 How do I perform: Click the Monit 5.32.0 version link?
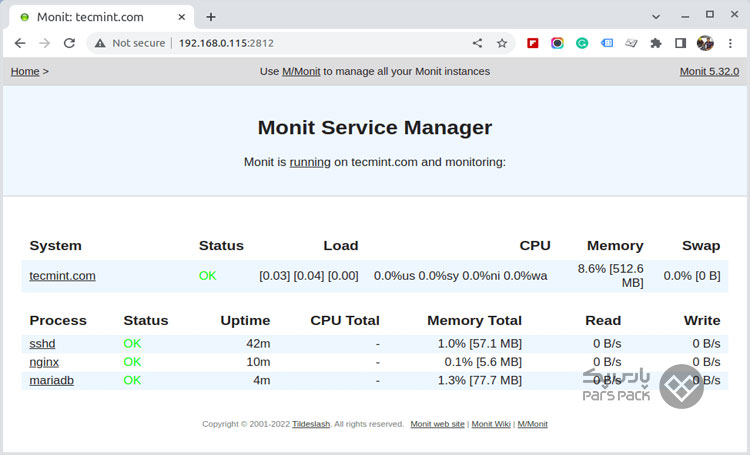point(709,71)
